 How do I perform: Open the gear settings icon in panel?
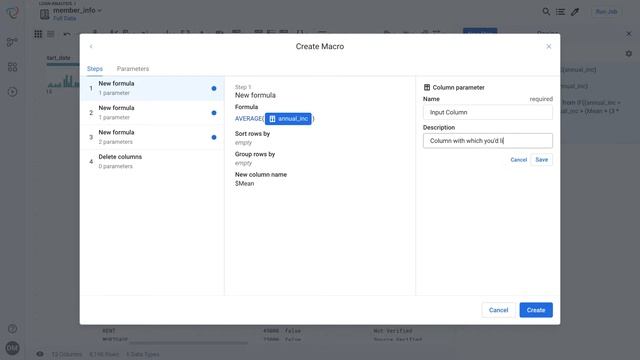(x=629, y=53)
